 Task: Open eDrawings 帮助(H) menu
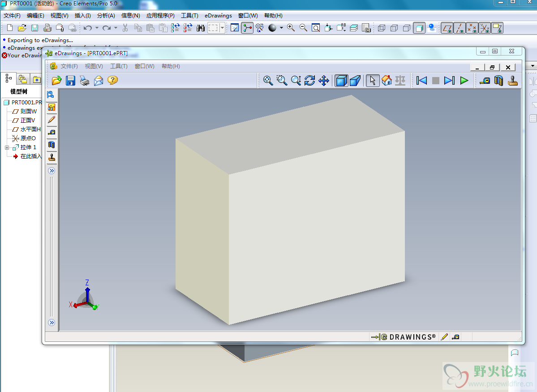tap(171, 66)
